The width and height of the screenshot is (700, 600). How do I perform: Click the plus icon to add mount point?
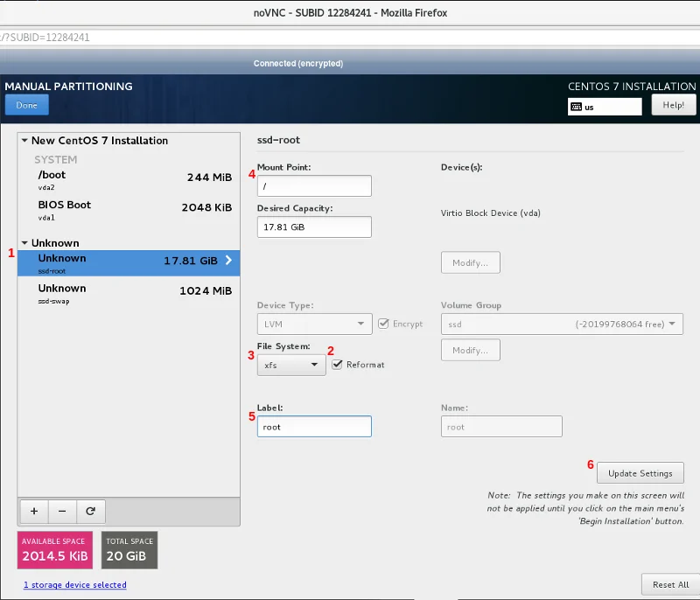33,510
